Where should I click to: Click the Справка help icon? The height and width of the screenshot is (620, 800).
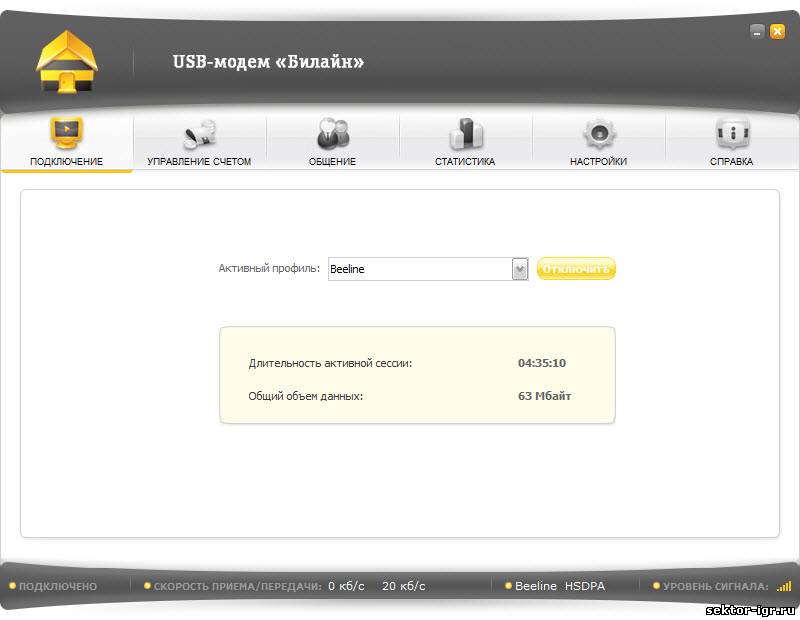[732, 133]
